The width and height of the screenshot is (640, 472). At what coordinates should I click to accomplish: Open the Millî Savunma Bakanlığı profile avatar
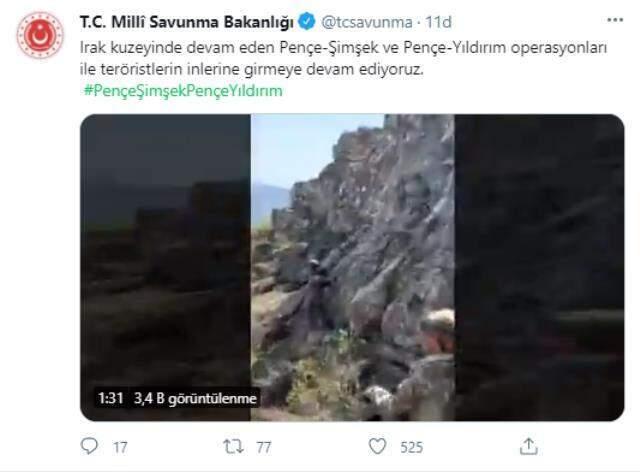[40, 35]
